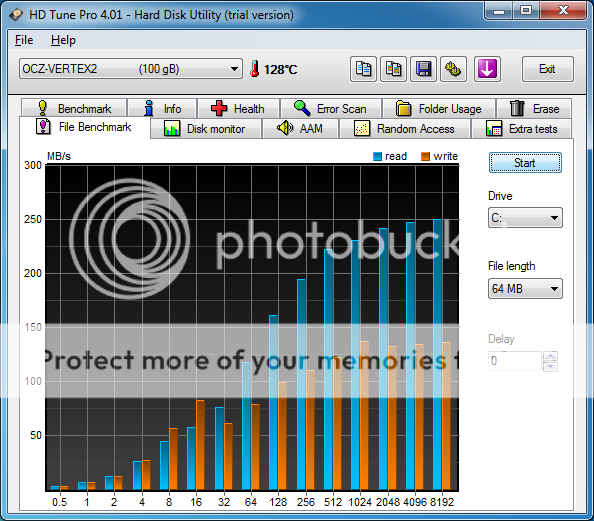
Task: Expand the Drive C: dropdown
Action: 525,218
